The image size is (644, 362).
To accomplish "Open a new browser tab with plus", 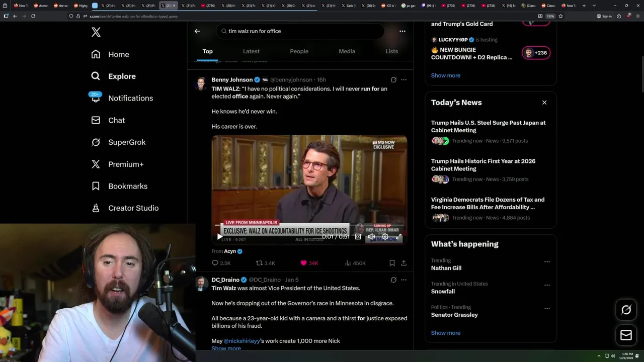I will [584, 6].
